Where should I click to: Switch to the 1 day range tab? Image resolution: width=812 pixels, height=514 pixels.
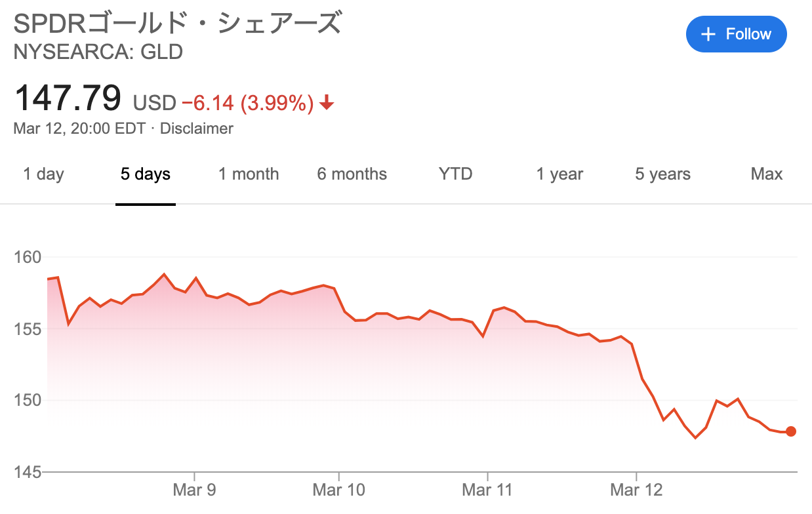tap(44, 174)
